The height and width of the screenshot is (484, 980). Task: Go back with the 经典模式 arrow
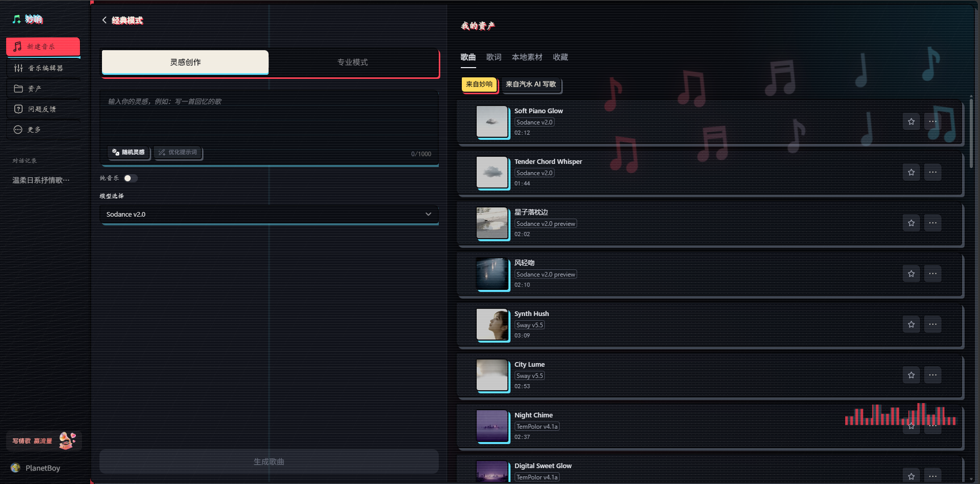click(105, 20)
